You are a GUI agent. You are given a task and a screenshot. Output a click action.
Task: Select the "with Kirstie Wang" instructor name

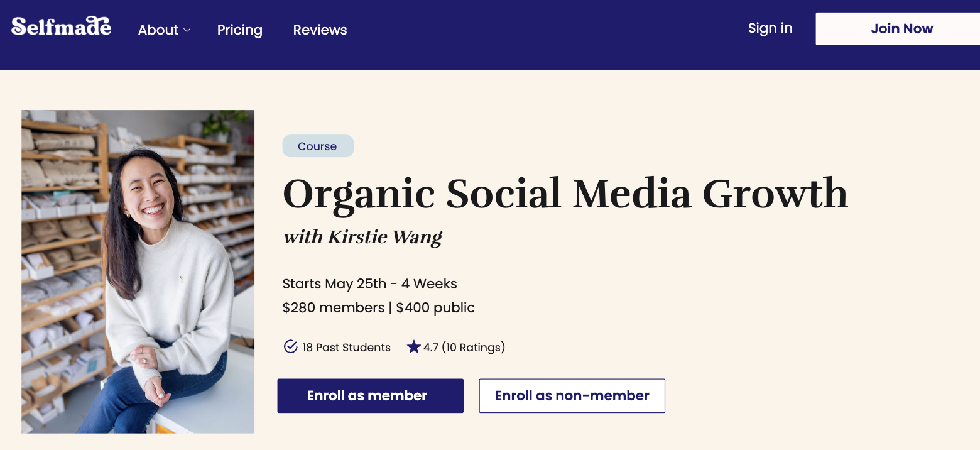click(x=362, y=237)
